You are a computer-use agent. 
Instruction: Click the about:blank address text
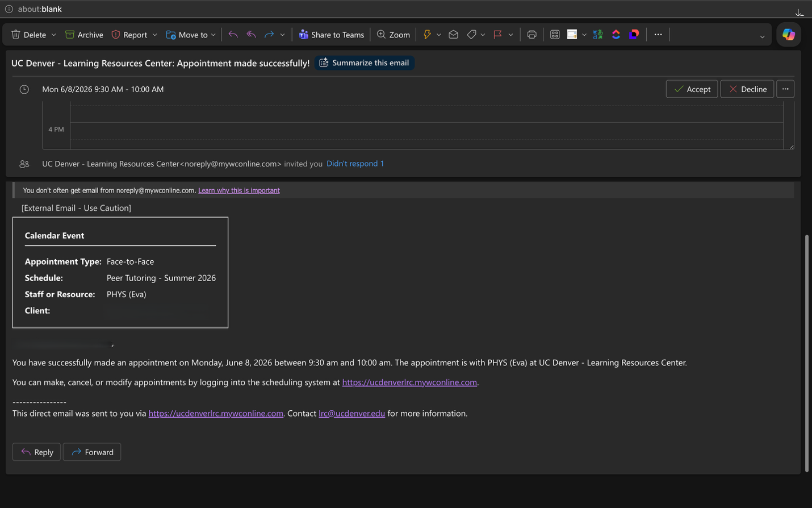coord(40,9)
